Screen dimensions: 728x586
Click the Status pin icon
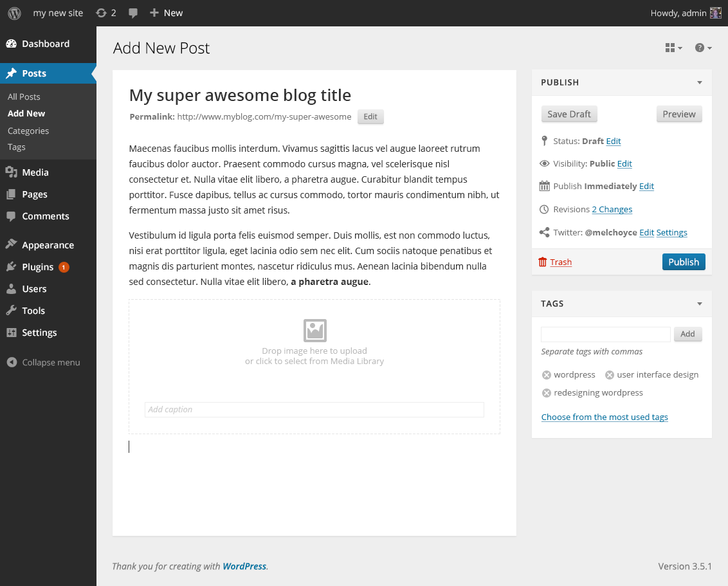(x=544, y=141)
